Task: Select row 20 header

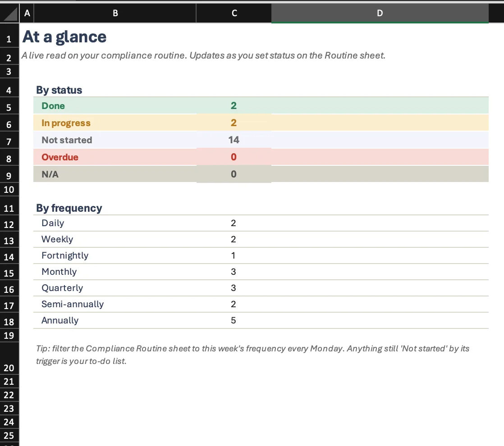Action: coord(9,359)
